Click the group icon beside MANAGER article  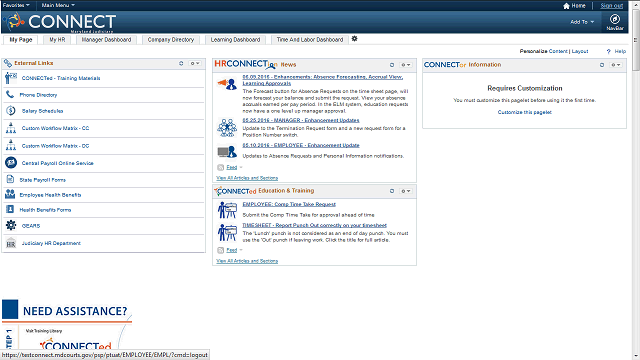click(x=227, y=128)
